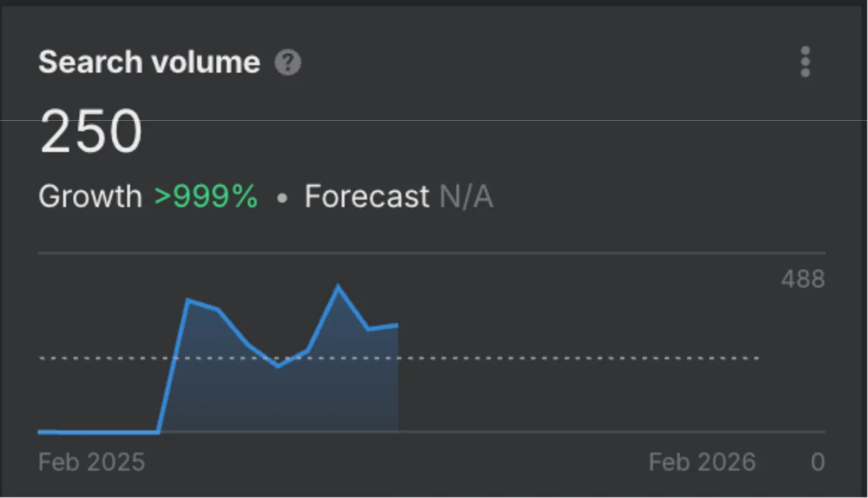Click the help question mark icon

point(288,63)
